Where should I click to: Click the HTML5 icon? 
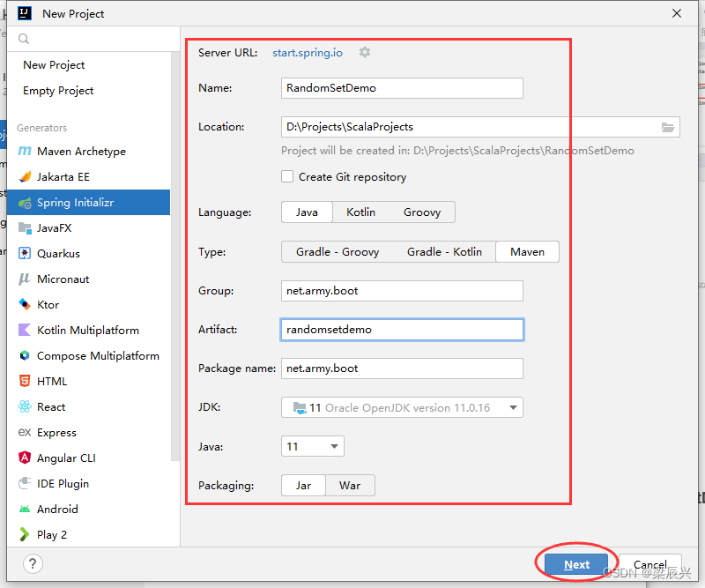[25, 381]
